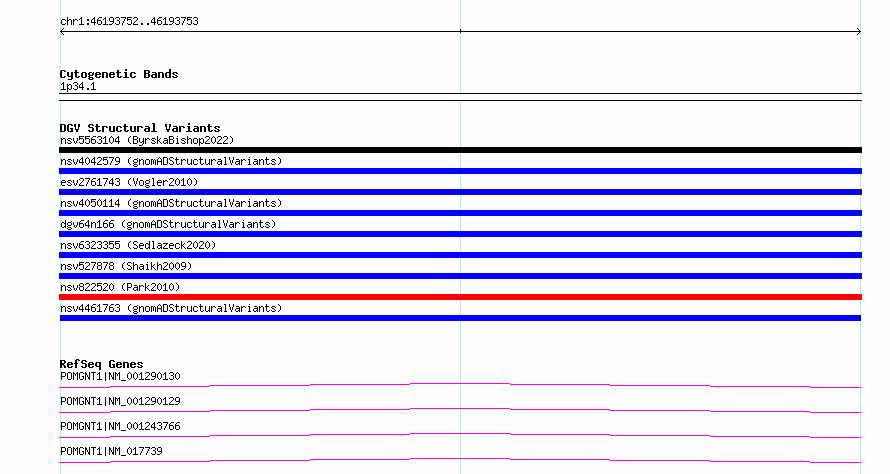Click the magenta line of NM_001290130
This screenshot has width=890, height=474.
point(460,385)
